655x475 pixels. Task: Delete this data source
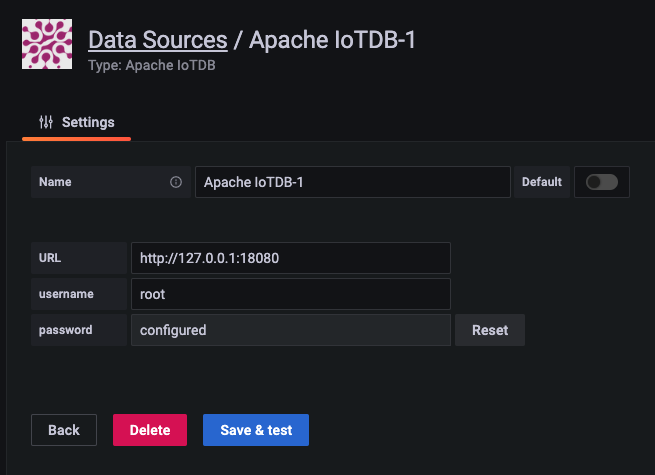[x=150, y=430]
